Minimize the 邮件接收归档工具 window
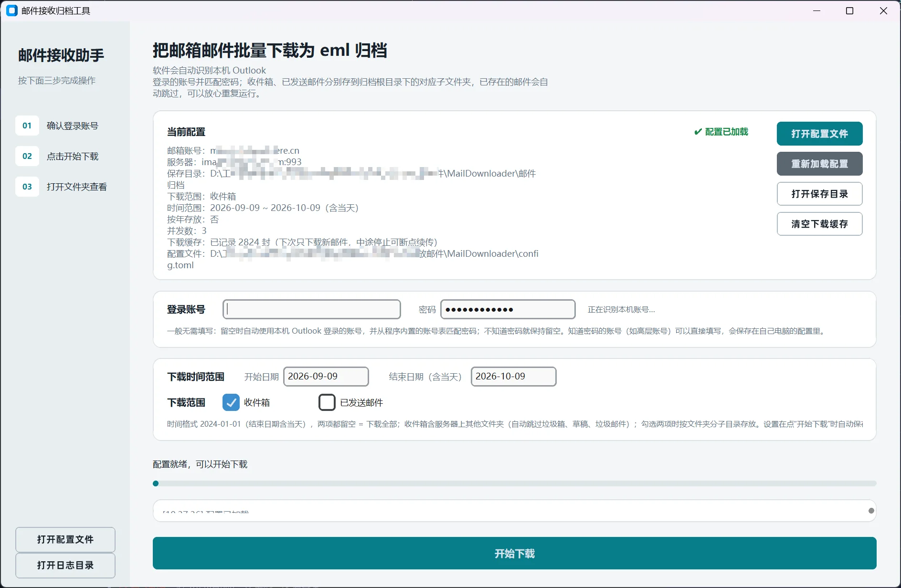 [x=816, y=10]
